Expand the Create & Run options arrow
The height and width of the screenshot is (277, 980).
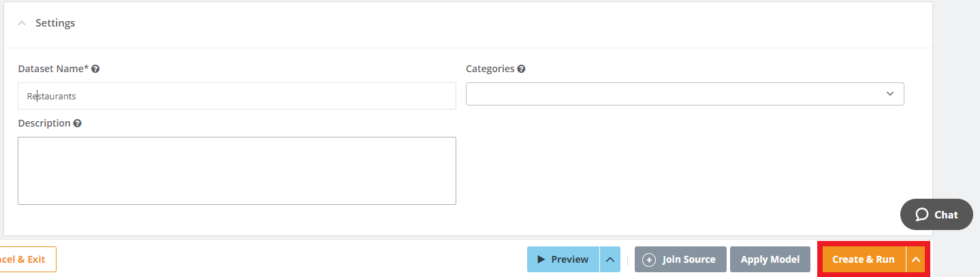pos(916,259)
